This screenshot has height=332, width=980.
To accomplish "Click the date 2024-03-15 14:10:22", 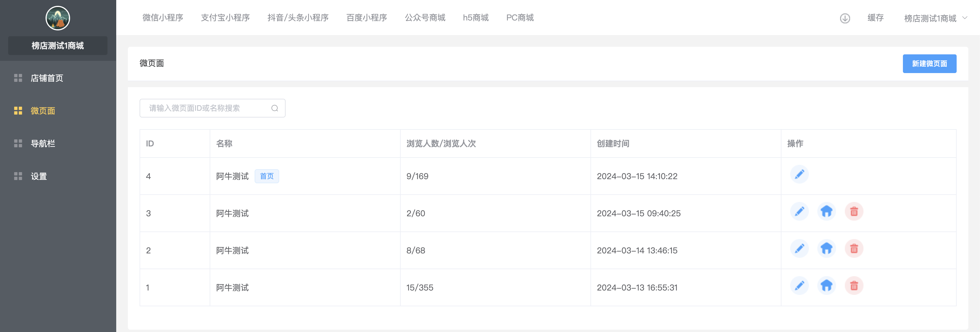I will coord(637,176).
